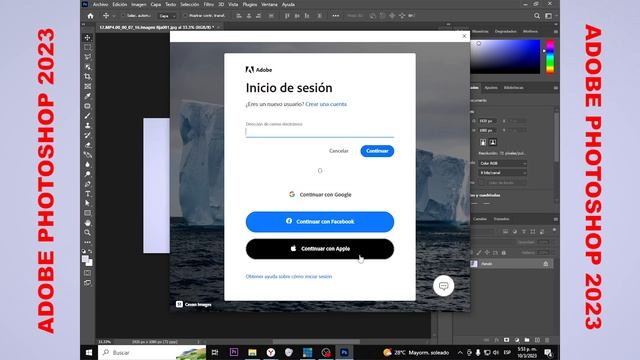Click Cancelar in sign-in dialog
640x360 pixels.
tap(339, 151)
